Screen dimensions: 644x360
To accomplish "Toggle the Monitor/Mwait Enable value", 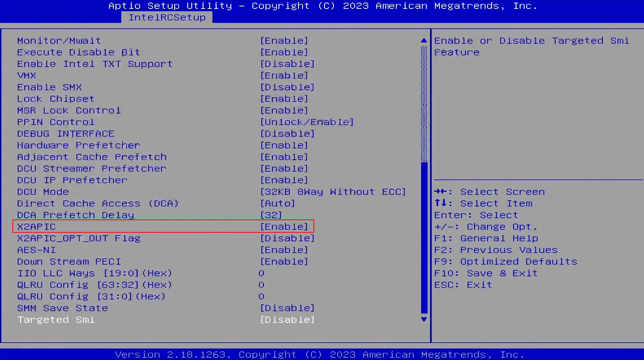I will pos(284,40).
